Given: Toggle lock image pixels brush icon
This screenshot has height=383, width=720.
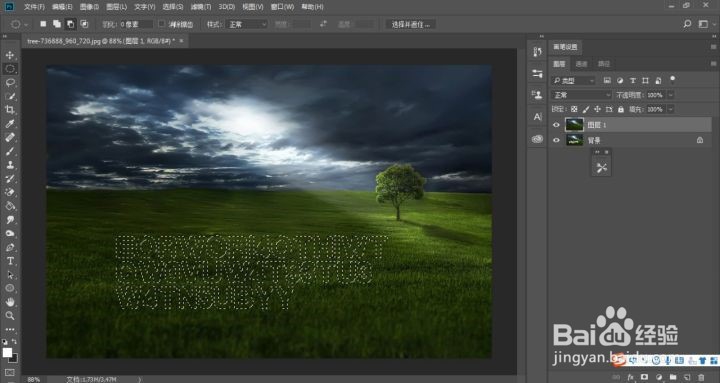Looking at the screenshot, I should 585,109.
